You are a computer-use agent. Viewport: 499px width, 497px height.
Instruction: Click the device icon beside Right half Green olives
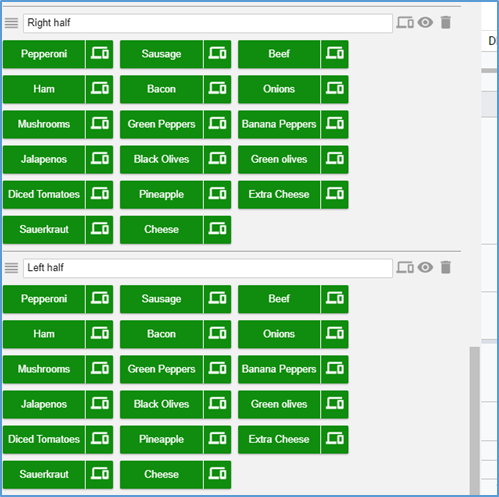[335, 159]
